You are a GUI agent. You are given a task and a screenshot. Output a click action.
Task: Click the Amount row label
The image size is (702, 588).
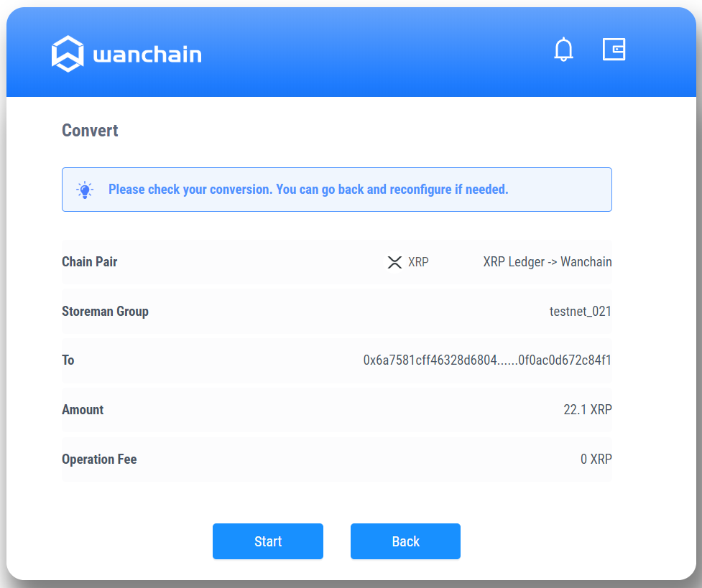pyautogui.click(x=83, y=409)
